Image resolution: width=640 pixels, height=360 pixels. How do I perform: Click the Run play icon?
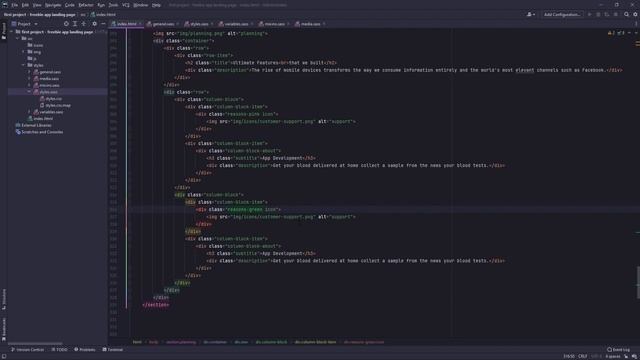pos(589,15)
